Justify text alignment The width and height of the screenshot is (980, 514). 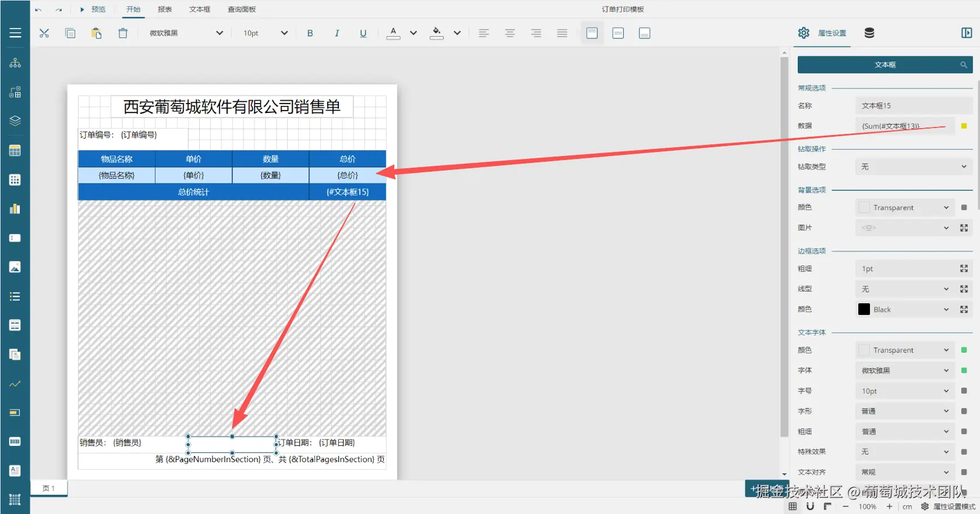point(562,33)
